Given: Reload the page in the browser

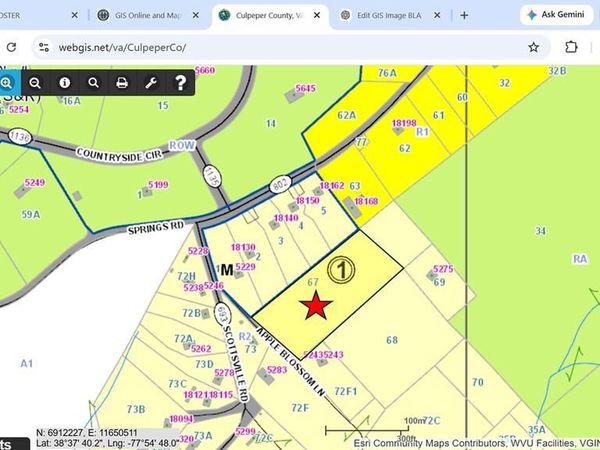Looking at the screenshot, I should [x=11, y=47].
